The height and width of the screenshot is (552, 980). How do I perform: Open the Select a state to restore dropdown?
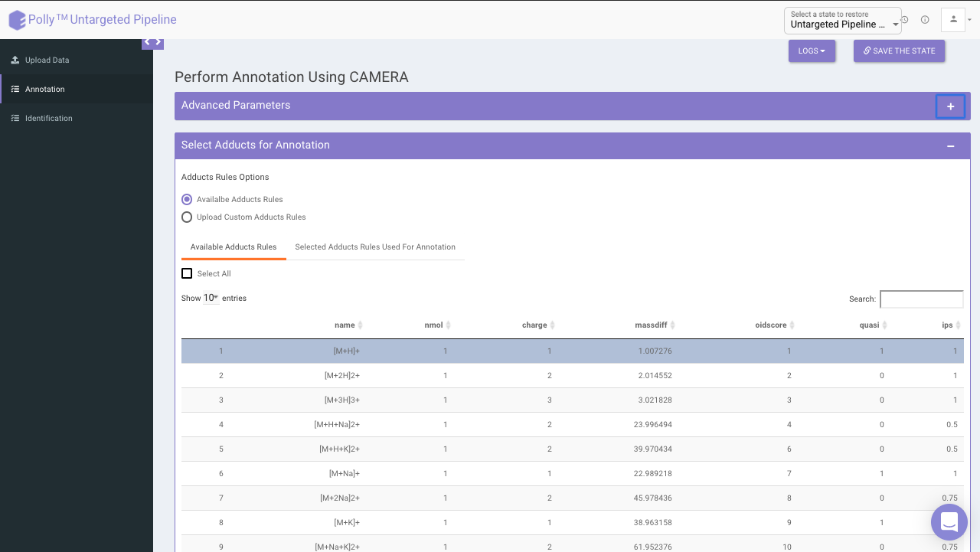[x=843, y=21]
